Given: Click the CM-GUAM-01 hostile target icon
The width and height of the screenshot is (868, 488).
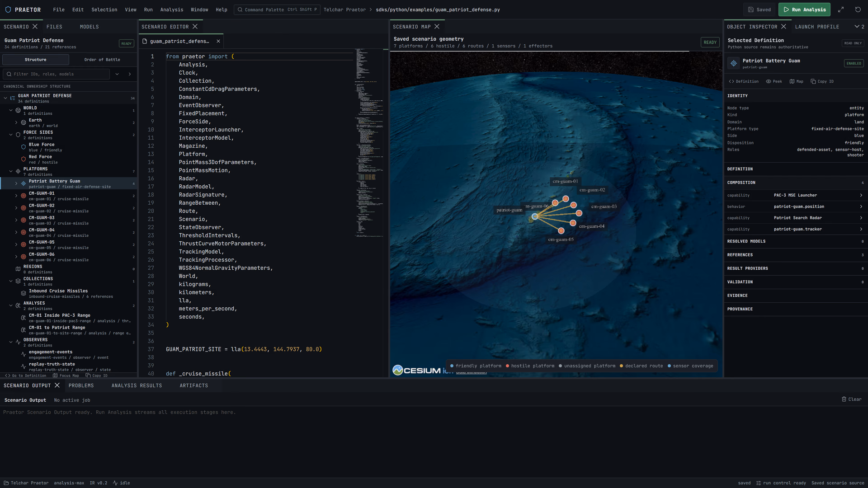Looking at the screenshot, I should [24, 196].
